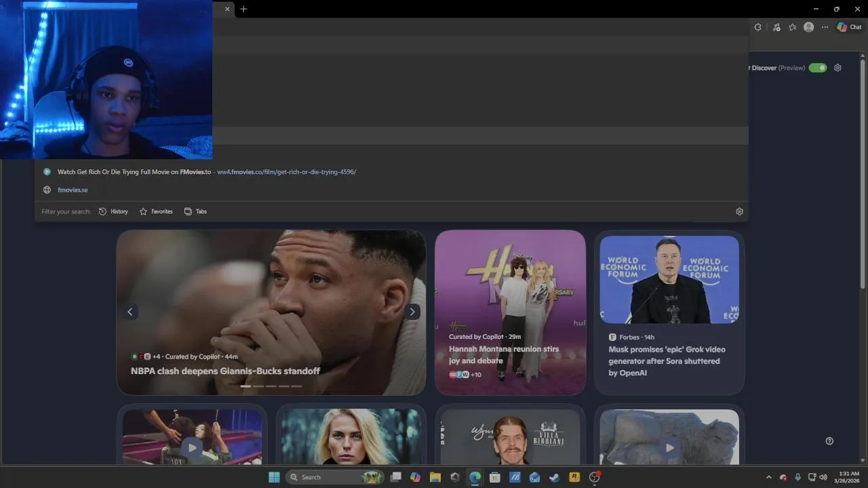
Task: Show hidden system tray icons
Action: pos(768,477)
